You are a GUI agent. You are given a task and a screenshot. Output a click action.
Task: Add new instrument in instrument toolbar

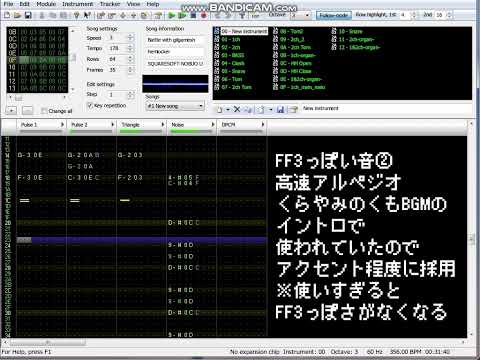219,109
